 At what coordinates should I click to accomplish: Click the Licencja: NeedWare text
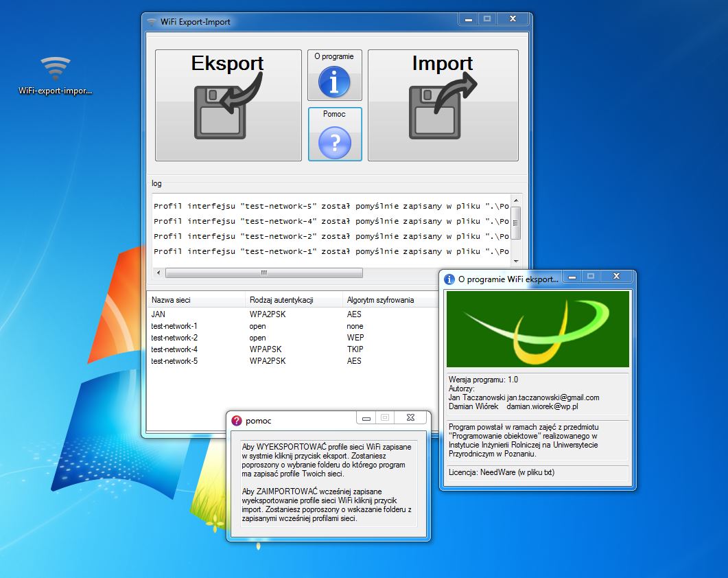502,472
